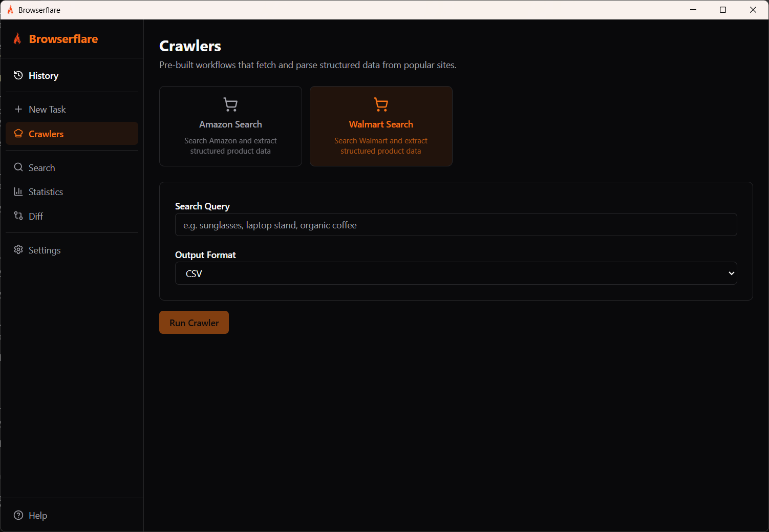This screenshot has height=532, width=769.
Task: Click the Crawlers page heading
Action: tap(190, 46)
